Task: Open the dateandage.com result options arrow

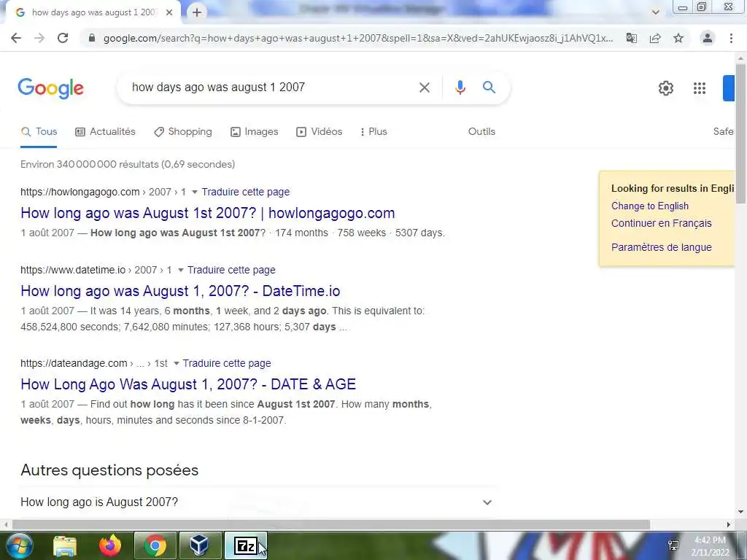Action: click(x=177, y=363)
